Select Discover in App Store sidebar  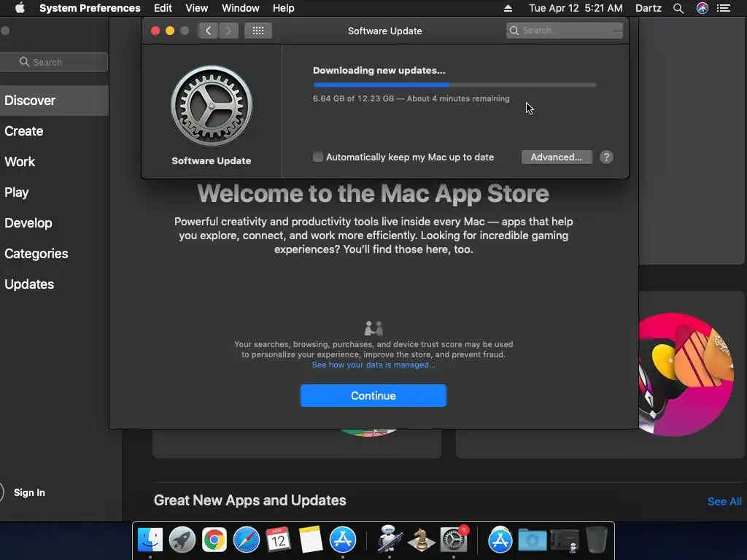pyautogui.click(x=54, y=101)
